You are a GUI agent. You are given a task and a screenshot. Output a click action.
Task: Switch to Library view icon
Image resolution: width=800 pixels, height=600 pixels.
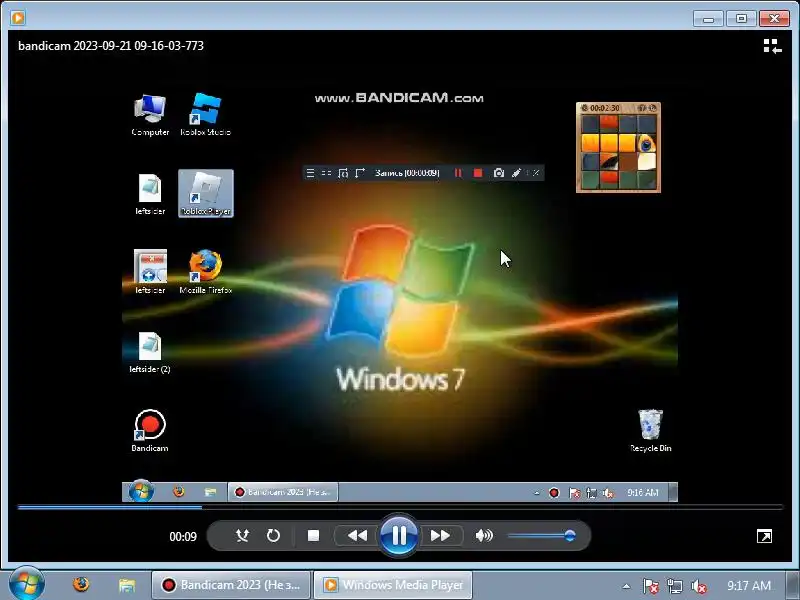[x=772, y=46]
